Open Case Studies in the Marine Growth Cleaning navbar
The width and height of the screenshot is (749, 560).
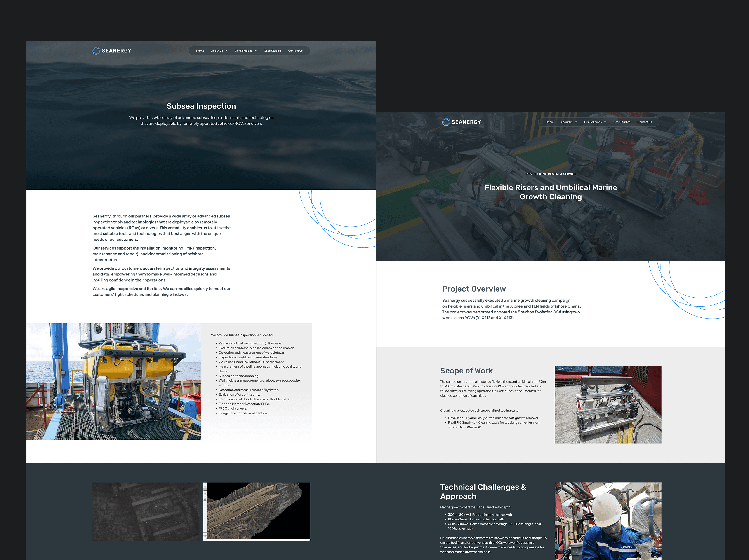622,122
